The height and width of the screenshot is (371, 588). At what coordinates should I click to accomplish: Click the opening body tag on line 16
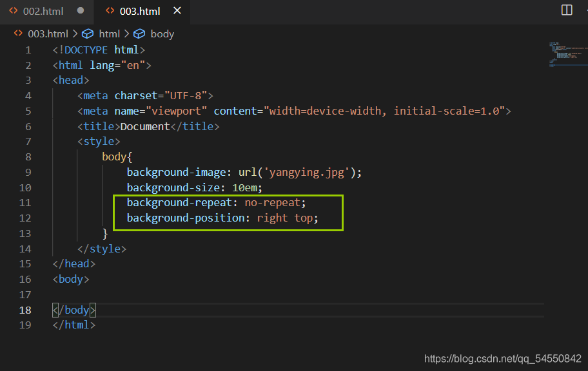click(71, 279)
